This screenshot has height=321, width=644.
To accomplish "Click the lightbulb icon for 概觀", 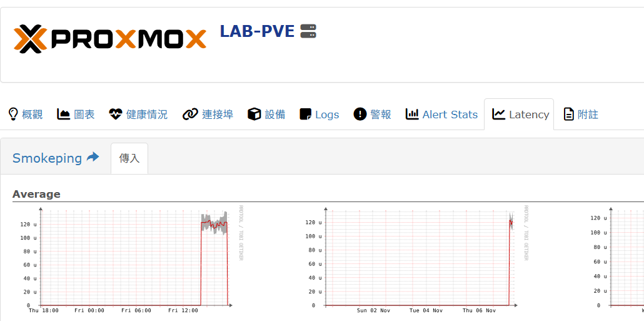I will tap(13, 114).
